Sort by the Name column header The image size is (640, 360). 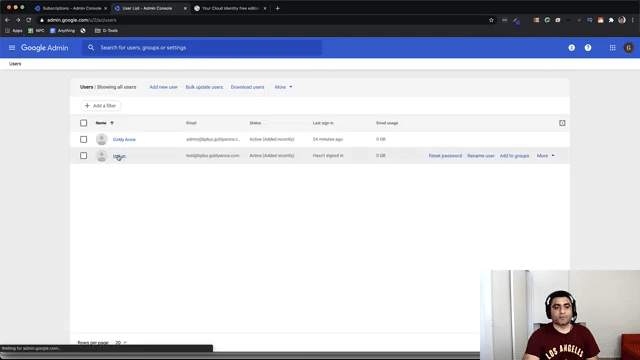101,123
